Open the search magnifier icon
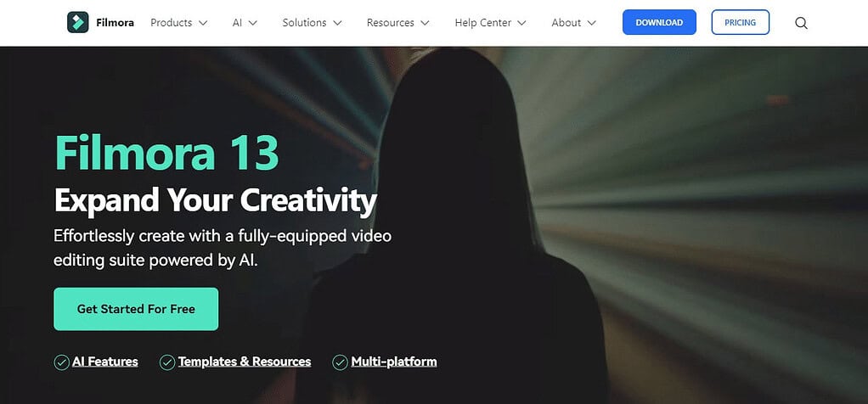The height and width of the screenshot is (404, 868). (x=801, y=23)
